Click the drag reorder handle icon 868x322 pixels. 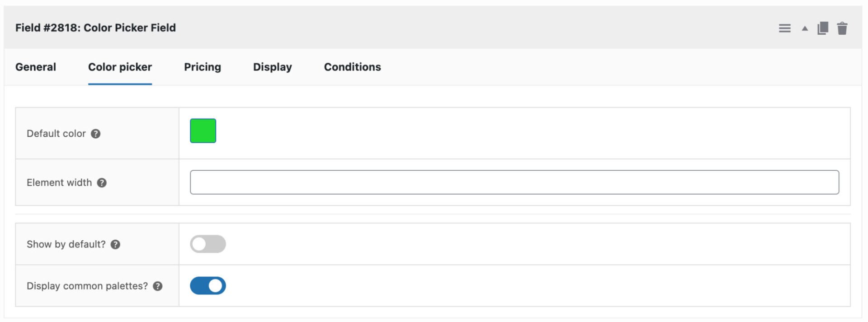tap(785, 28)
